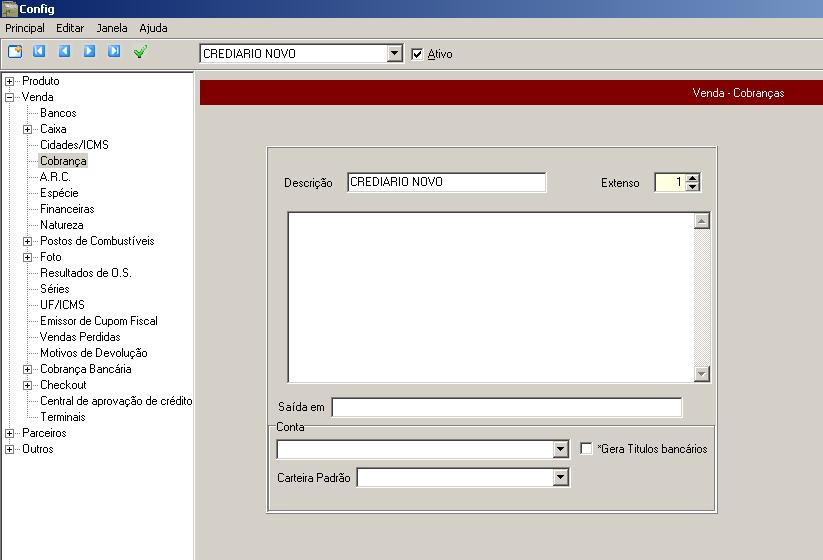Expand the Parceiros tree node
Screen dimensions: 823x560
9,434
